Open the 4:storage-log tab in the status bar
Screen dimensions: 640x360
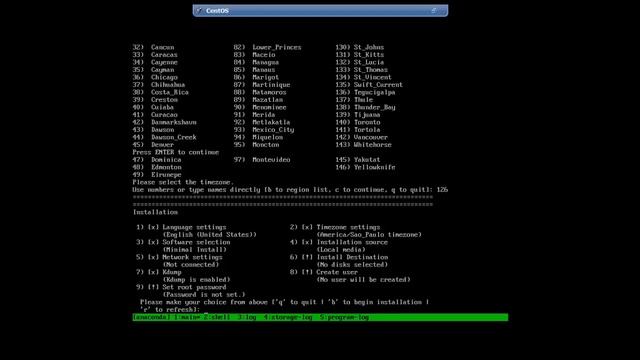point(288,317)
